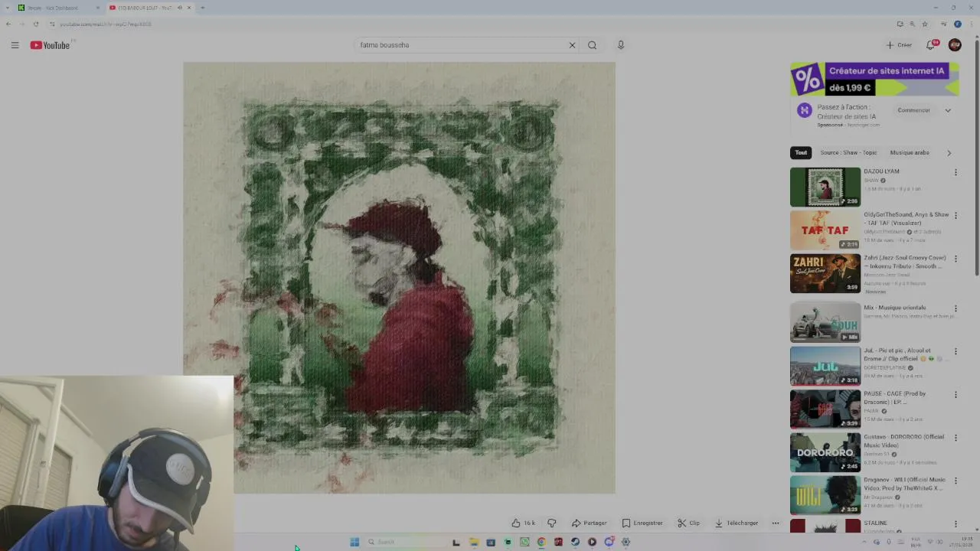Go back with browser back arrow
Image resolution: width=980 pixels, height=551 pixels.
8,24
